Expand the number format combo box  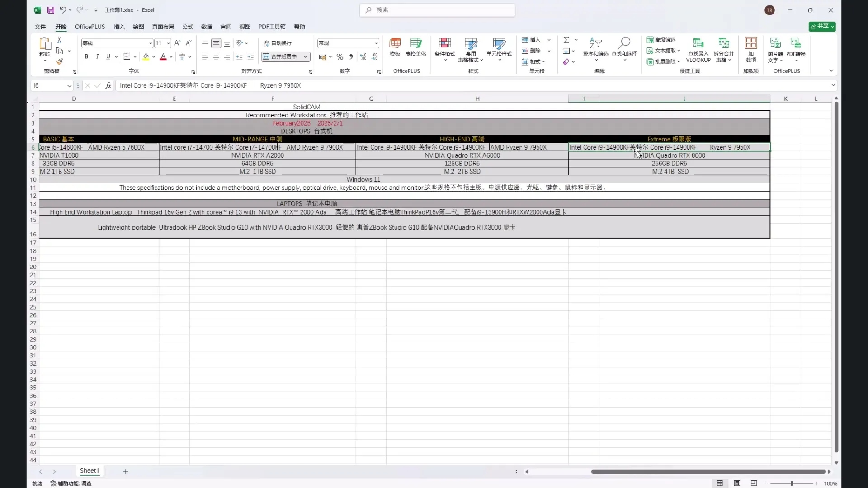[x=376, y=43]
